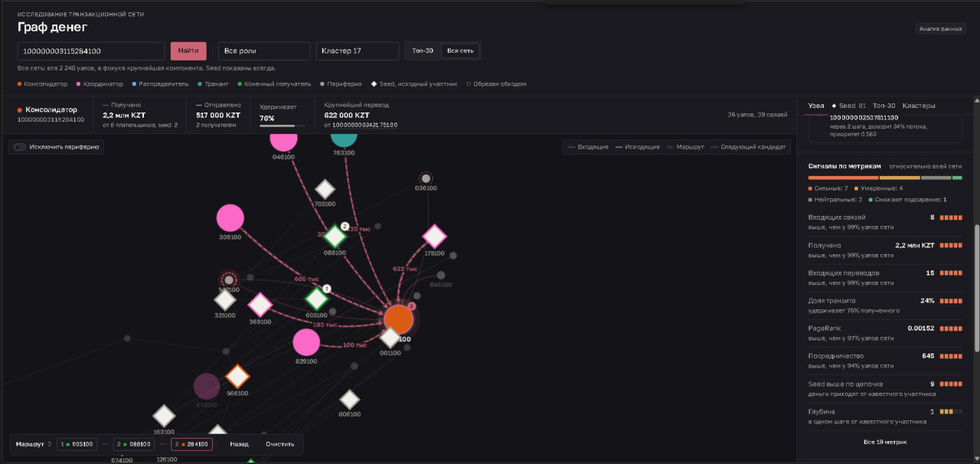Click the Конечный получатель legend entry
This screenshot has height=464, width=980.
tap(274, 84)
